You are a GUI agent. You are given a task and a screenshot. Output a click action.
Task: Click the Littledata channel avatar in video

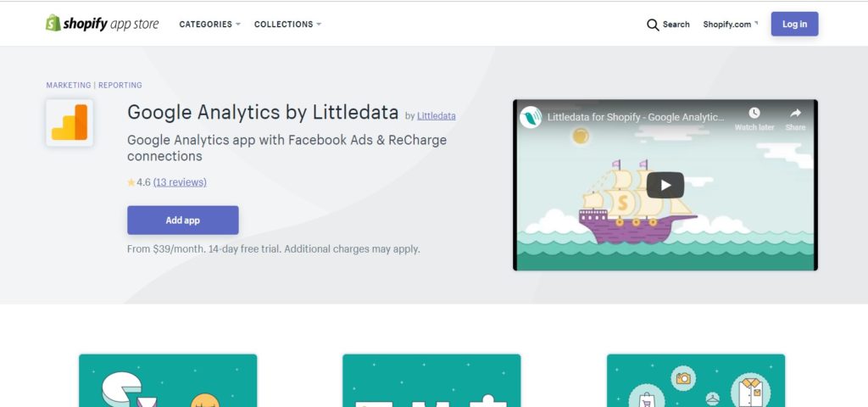tap(531, 117)
